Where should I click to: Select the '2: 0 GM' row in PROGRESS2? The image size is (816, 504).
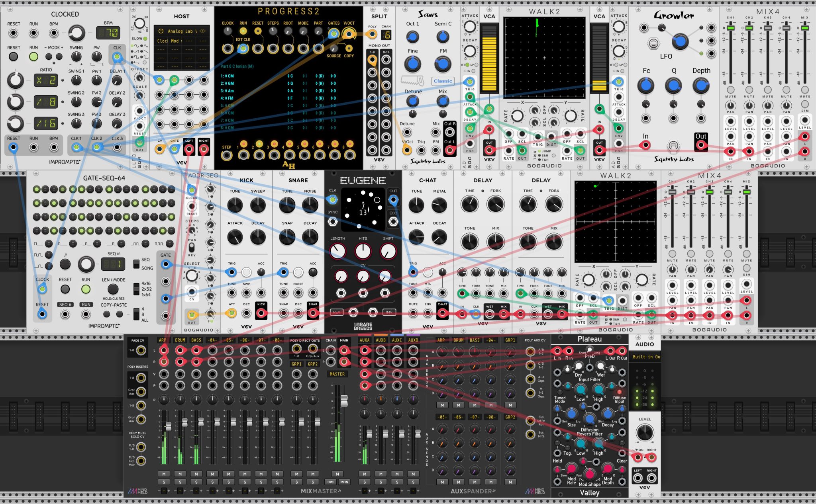coord(279,84)
